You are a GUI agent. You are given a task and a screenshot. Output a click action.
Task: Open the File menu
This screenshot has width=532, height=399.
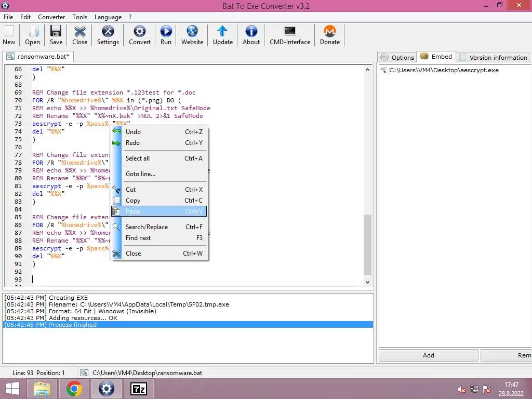8,17
